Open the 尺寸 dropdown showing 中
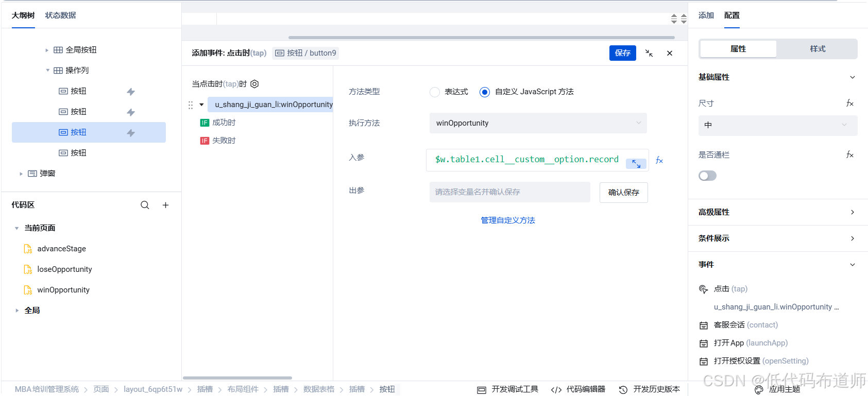The width and height of the screenshot is (868, 396). (778, 125)
